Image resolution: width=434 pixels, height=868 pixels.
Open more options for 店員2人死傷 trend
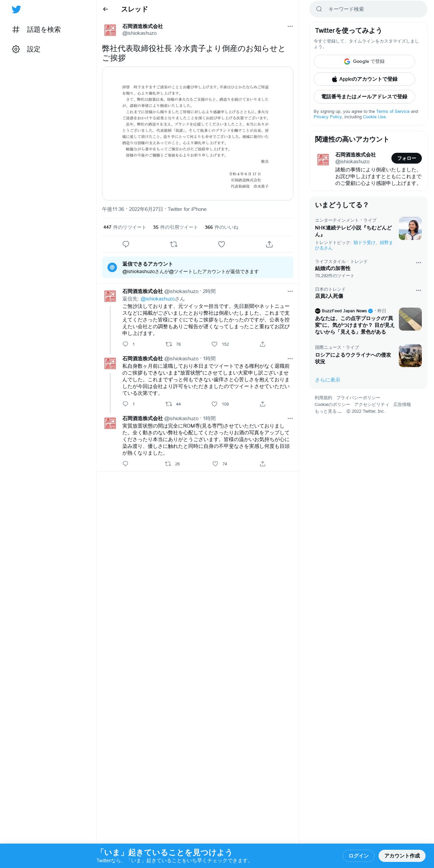point(418,290)
